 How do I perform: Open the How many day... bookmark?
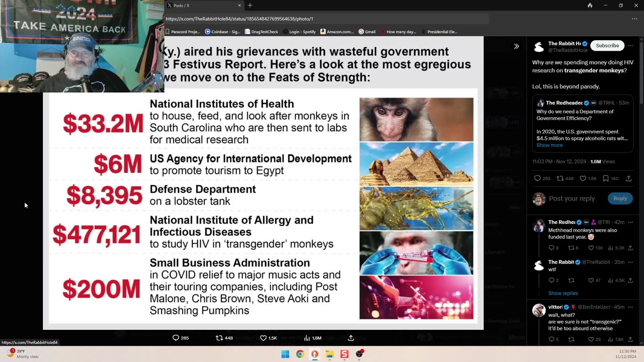(398, 32)
